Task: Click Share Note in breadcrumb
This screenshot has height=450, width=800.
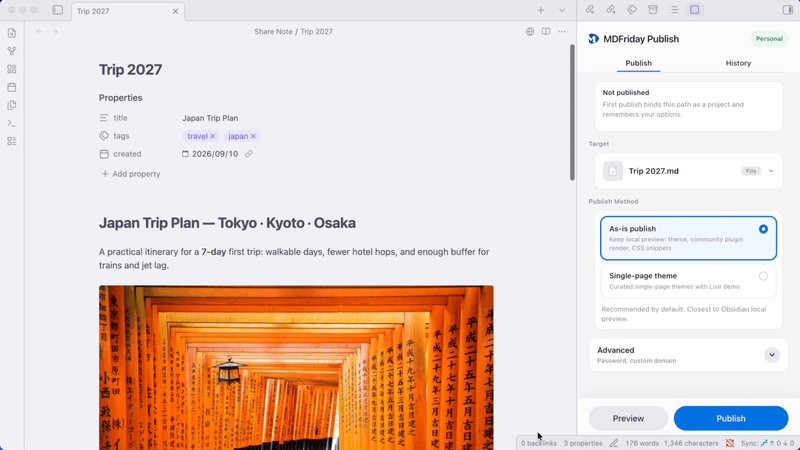Action: point(273,32)
